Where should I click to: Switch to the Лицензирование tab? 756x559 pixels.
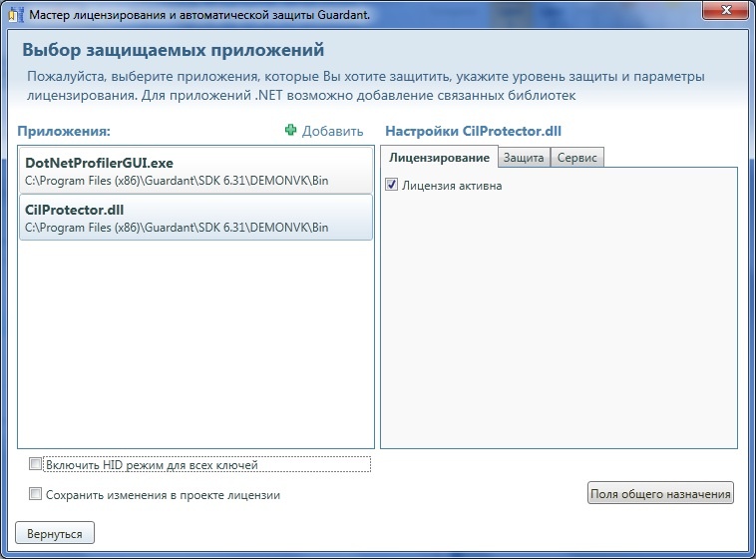(439, 158)
